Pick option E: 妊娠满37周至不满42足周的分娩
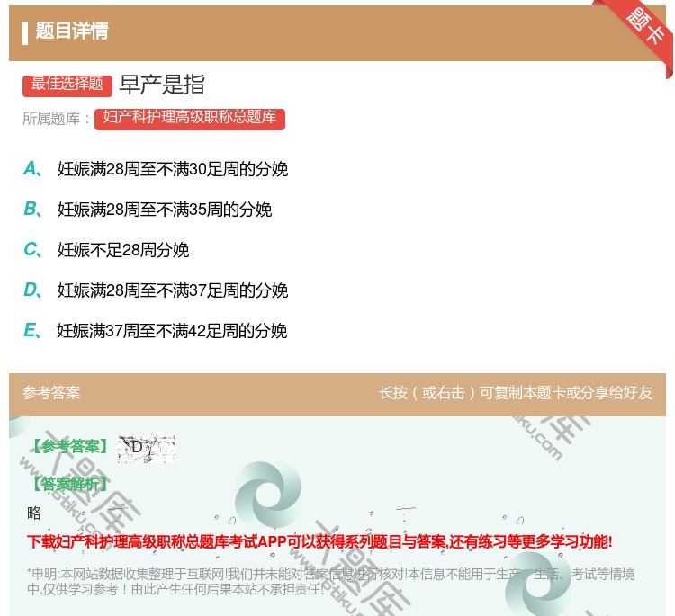The height and width of the screenshot is (616, 675). coord(156,330)
